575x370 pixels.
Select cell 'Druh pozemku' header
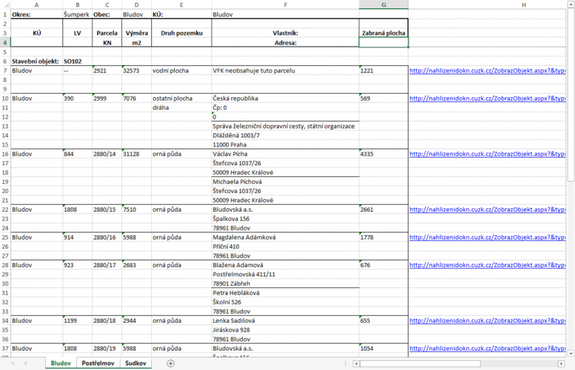coord(181,33)
